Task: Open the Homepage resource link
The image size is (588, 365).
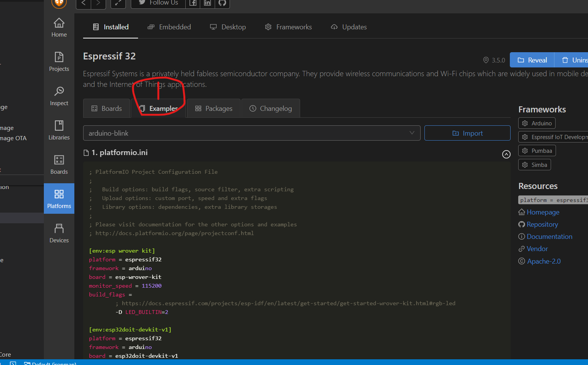Action: pyautogui.click(x=543, y=212)
